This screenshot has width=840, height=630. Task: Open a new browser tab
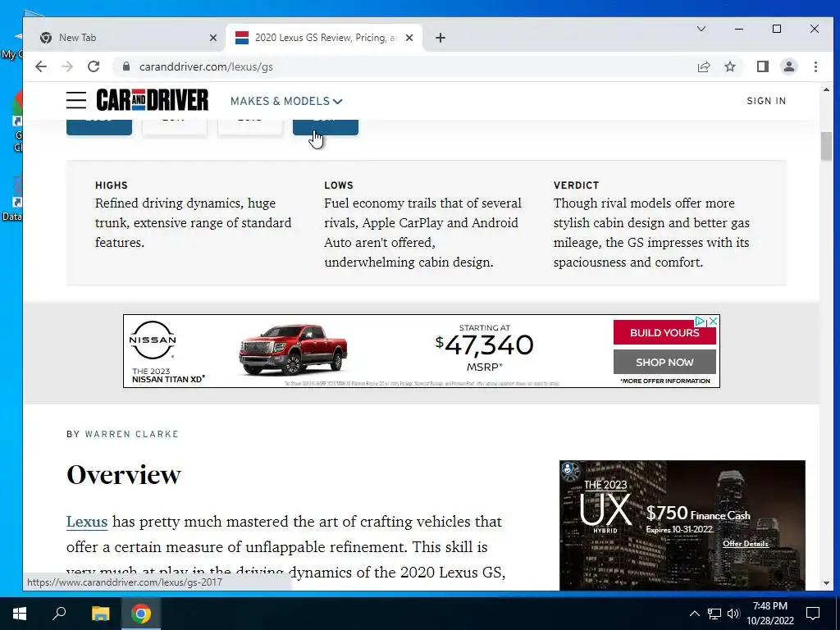click(441, 38)
